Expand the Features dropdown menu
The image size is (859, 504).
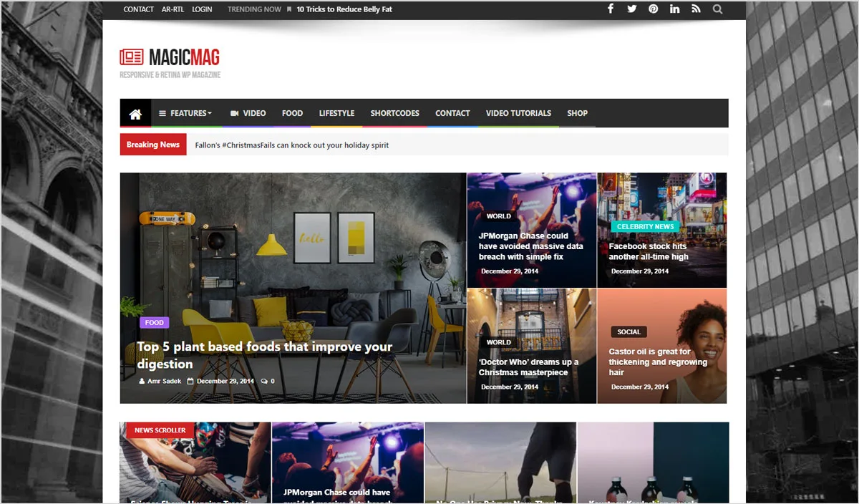(x=185, y=113)
